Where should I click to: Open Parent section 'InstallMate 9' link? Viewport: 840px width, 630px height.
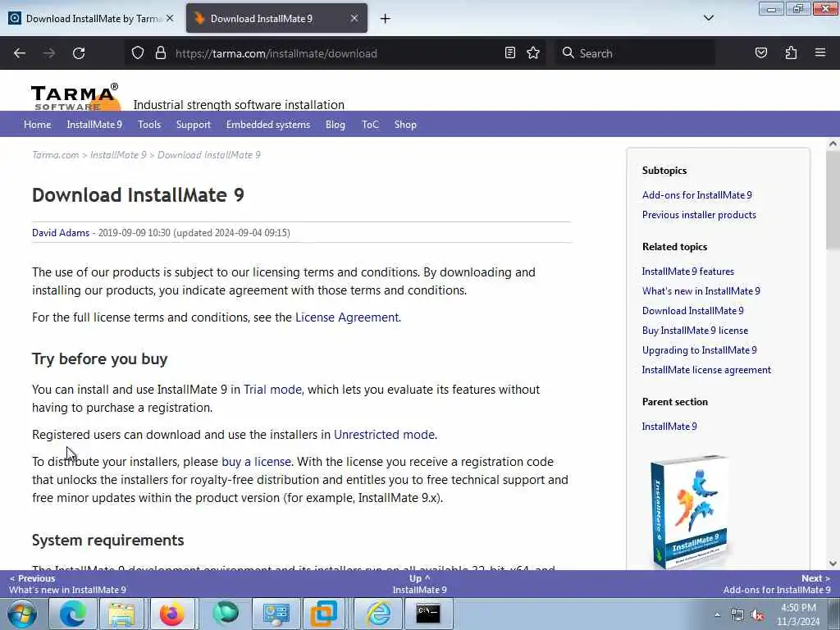tap(669, 427)
